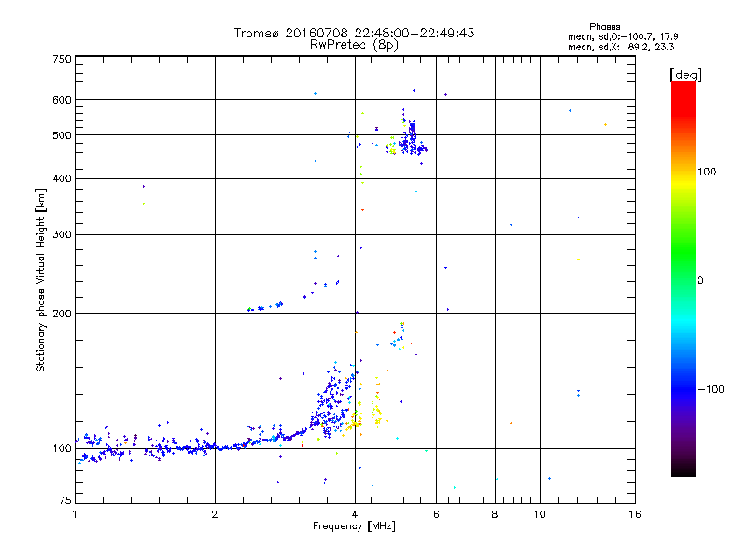This screenshot has width=747, height=560.
Task: Click the y-axis tick label '400'
Action: point(62,179)
